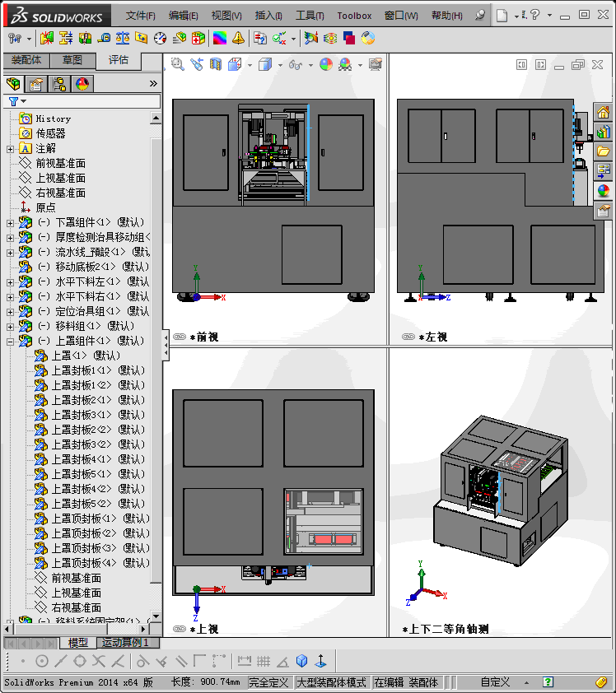Launch FloXpress analysis wizard
The width and height of the screenshot is (616, 693).
pos(330,39)
